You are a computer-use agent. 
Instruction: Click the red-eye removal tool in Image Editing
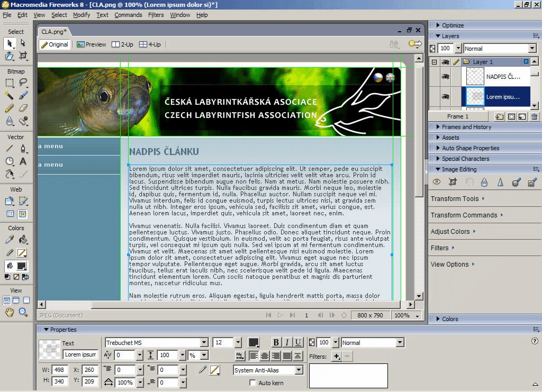point(437,182)
